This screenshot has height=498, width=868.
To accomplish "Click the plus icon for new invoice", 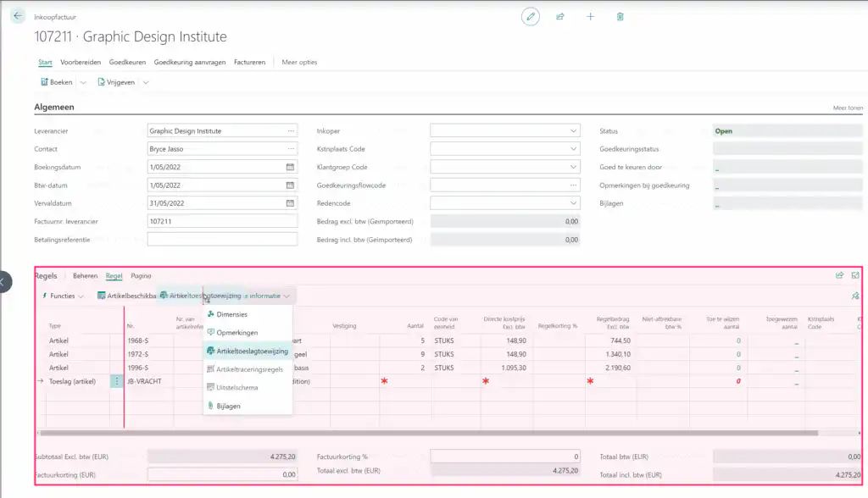I will pos(591,16).
